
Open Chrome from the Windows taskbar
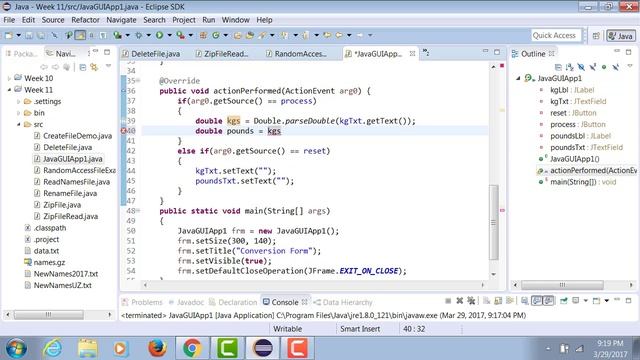(x=193, y=348)
